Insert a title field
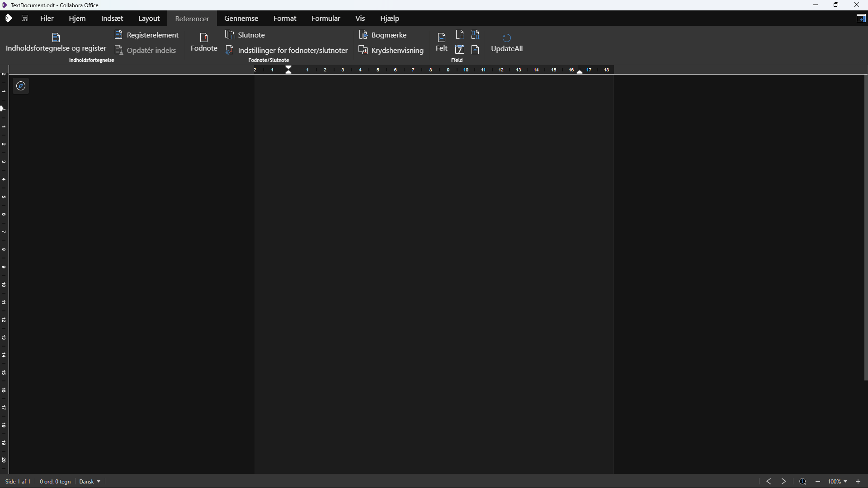This screenshot has width=868, height=488. 476,50
